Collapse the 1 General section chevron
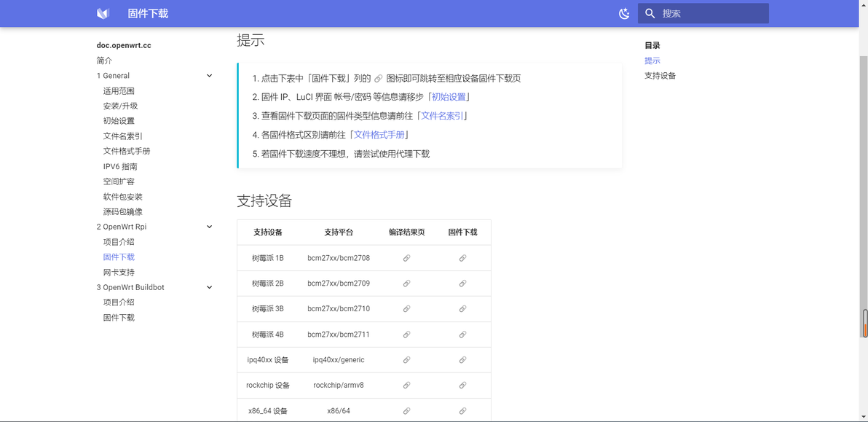 click(x=209, y=76)
